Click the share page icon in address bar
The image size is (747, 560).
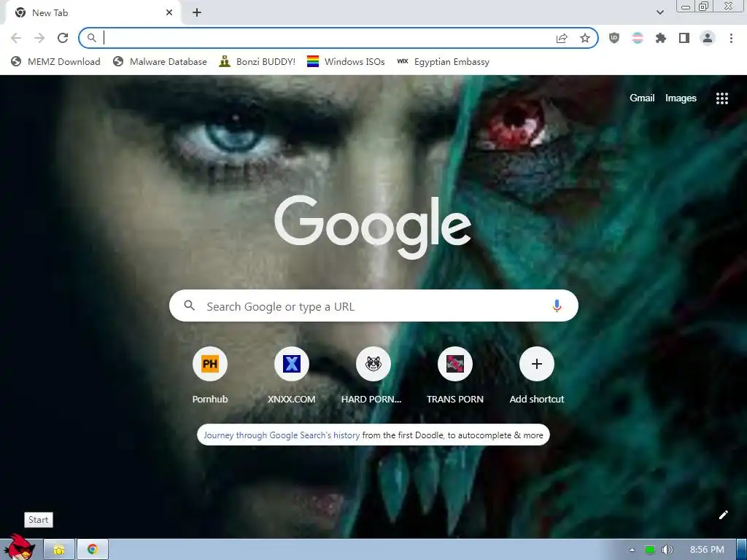562,39
